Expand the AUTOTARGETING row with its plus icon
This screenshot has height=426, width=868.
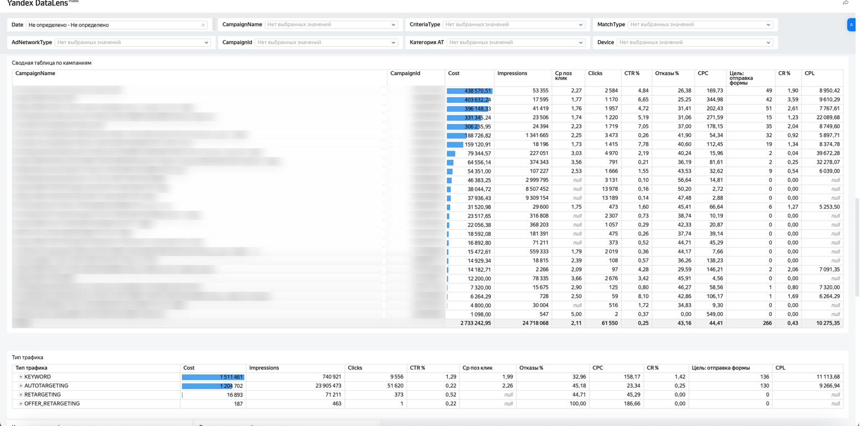pos(20,386)
